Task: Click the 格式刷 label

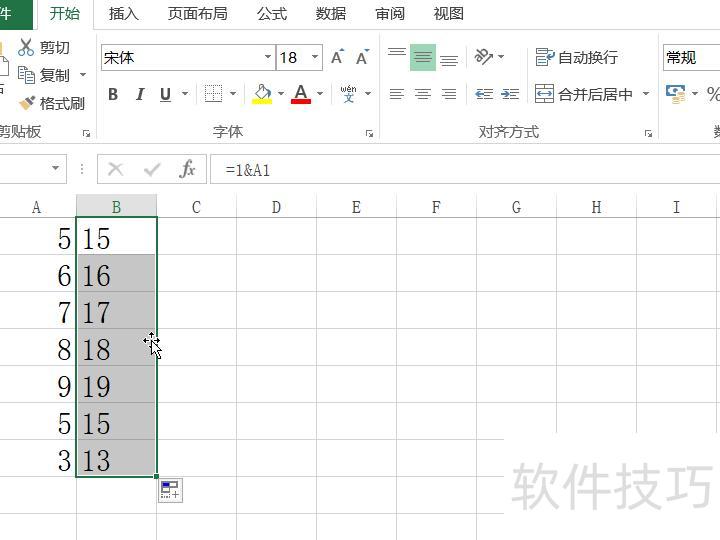Action: (x=62, y=103)
